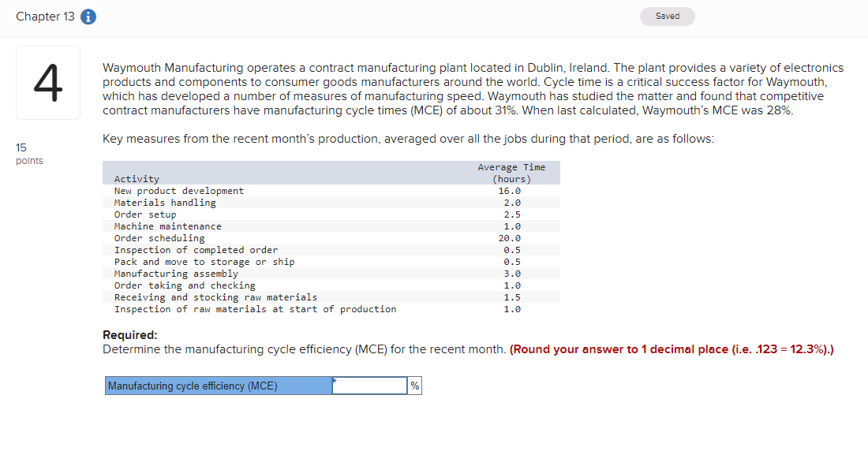Screen dimensions: 868x466
Task: Click 'Order setup' activity row
Action: [331, 214]
